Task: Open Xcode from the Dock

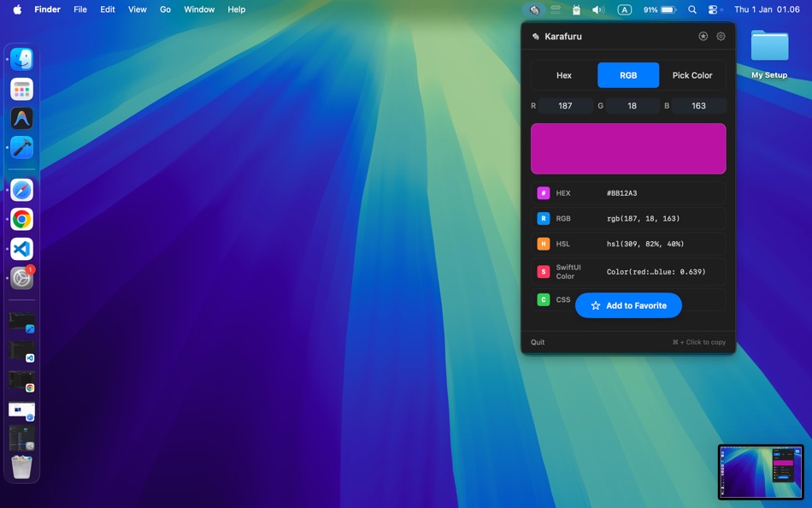Action: [21, 148]
